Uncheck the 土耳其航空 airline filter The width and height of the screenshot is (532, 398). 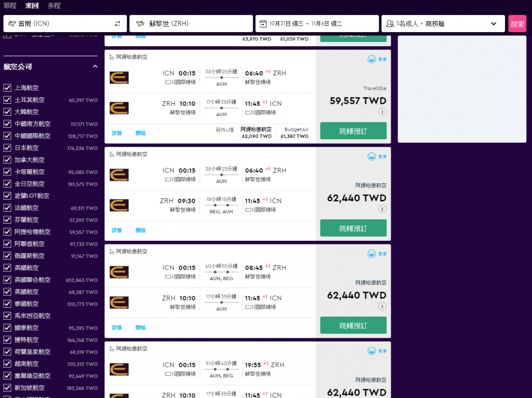coord(7,100)
